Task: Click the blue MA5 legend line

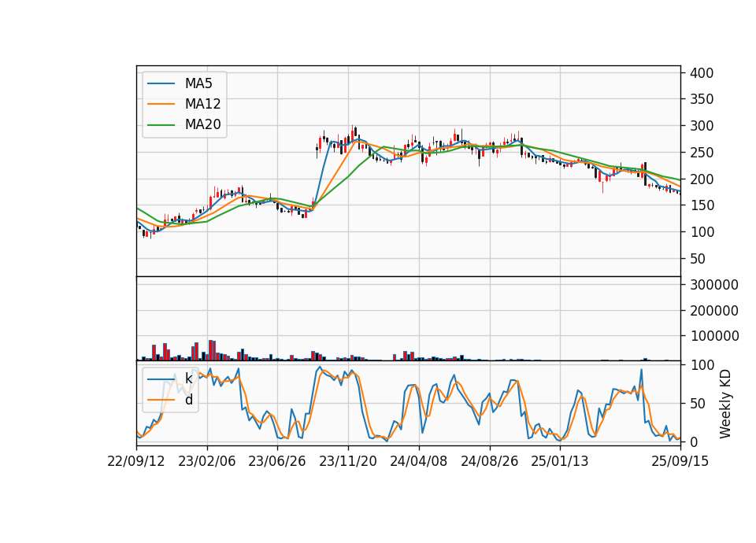Action: (161, 83)
